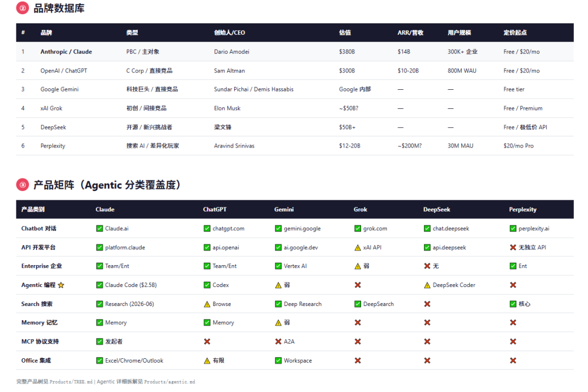The image size is (588, 392).
Task: Click the Research (2026-06) cell
Action: point(130,304)
